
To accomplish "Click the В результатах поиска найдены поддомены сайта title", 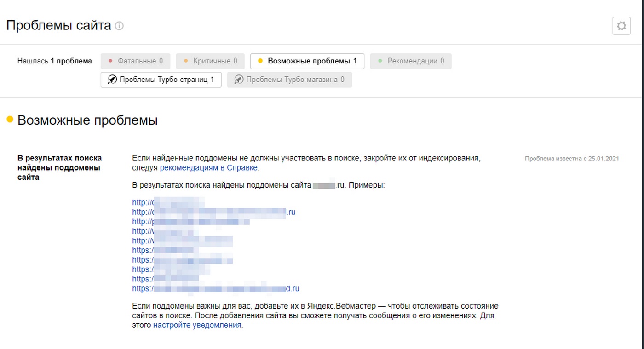I will (59, 167).
